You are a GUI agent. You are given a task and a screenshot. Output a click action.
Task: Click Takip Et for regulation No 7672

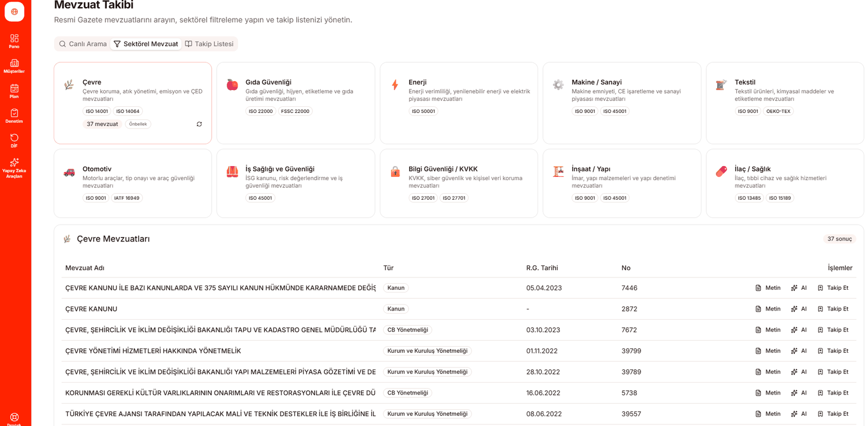[x=833, y=330]
